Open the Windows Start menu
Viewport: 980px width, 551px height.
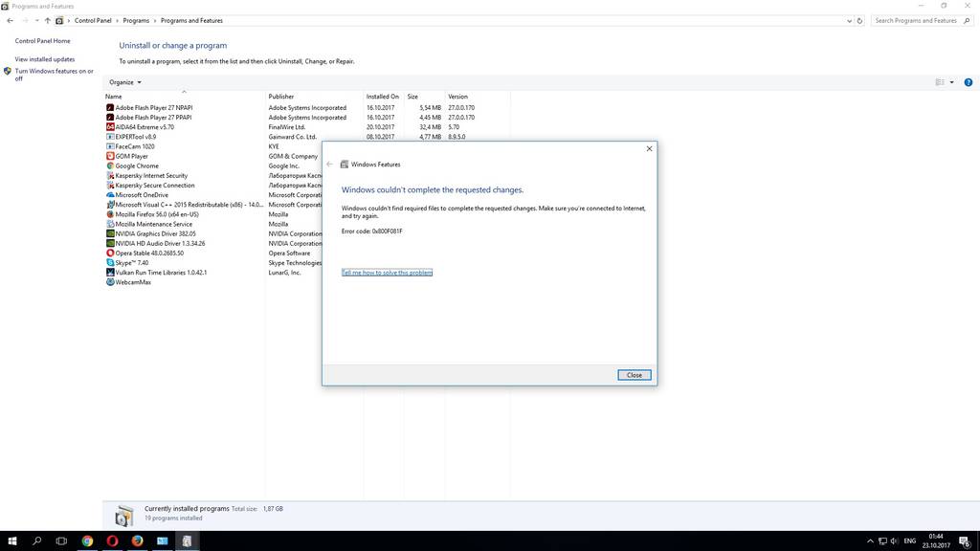tap(11, 541)
